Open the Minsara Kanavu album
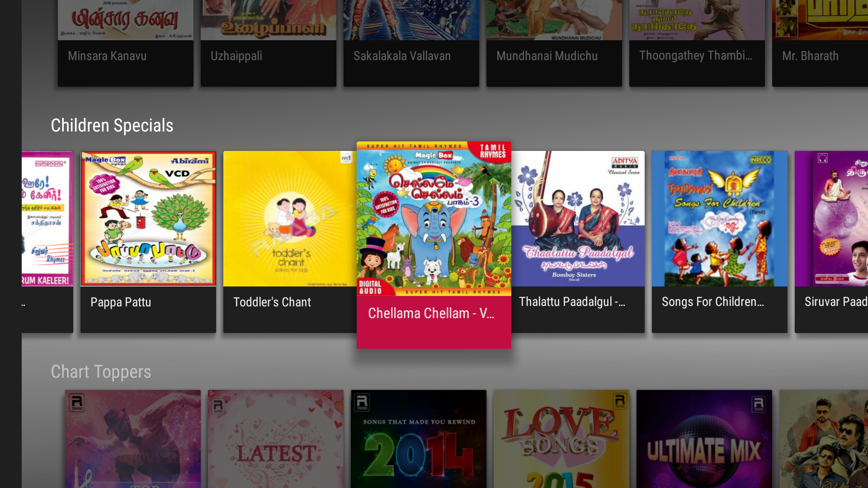 126,43
